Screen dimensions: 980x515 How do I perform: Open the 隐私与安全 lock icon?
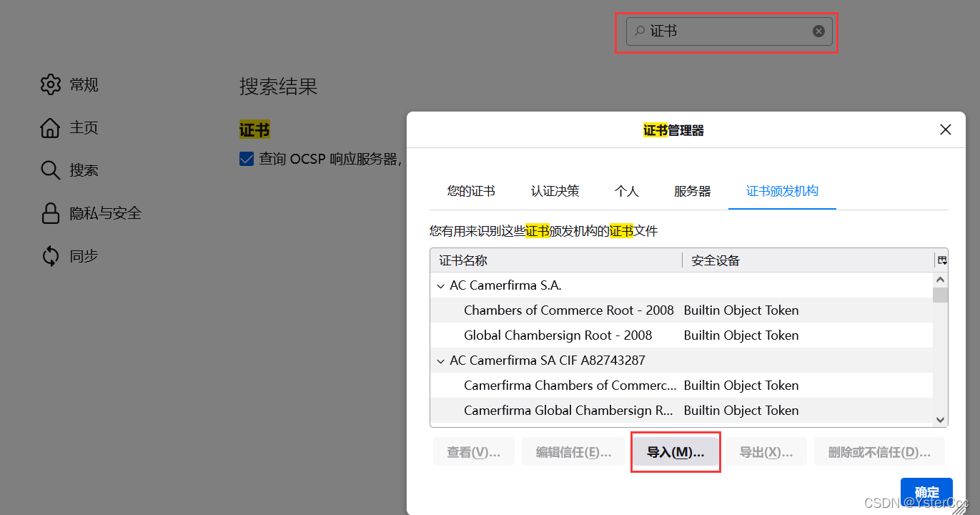tap(51, 213)
